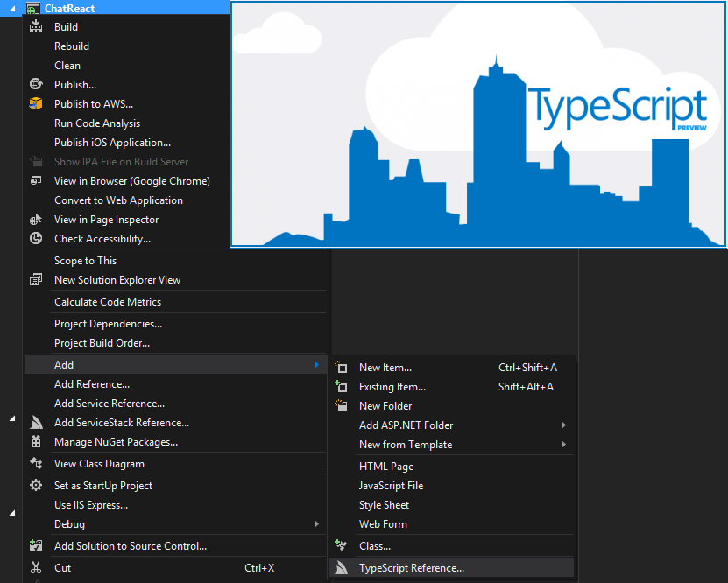Image resolution: width=728 pixels, height=583 pixels.
Task: Click the Class icon in submenu
Action: coord(342,545)
